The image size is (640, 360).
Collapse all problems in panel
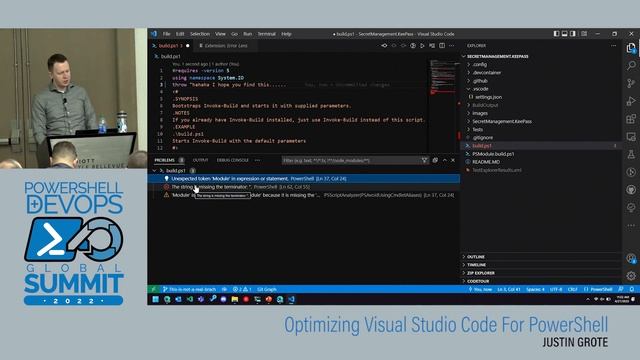pyautogui.click(x=435, y=160)
